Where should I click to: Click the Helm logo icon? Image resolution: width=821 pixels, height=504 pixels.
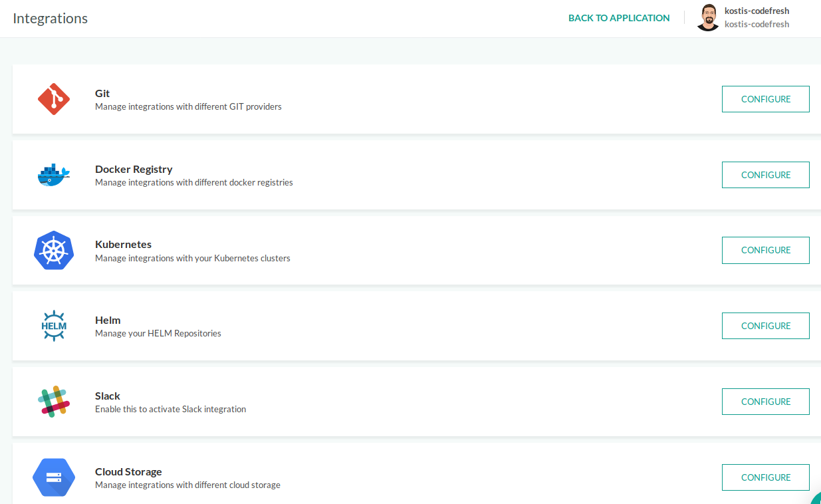click(x=54, y=326)
